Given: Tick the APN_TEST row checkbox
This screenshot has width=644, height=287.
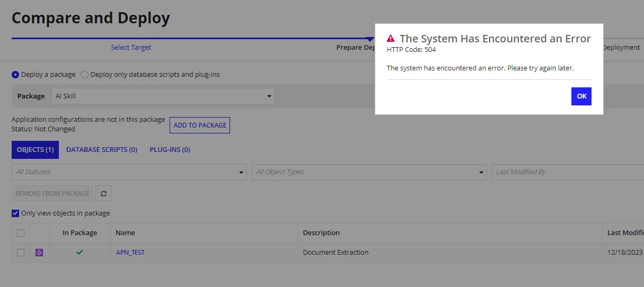Looking at the screenshot, I should click(x=21, y=253).
